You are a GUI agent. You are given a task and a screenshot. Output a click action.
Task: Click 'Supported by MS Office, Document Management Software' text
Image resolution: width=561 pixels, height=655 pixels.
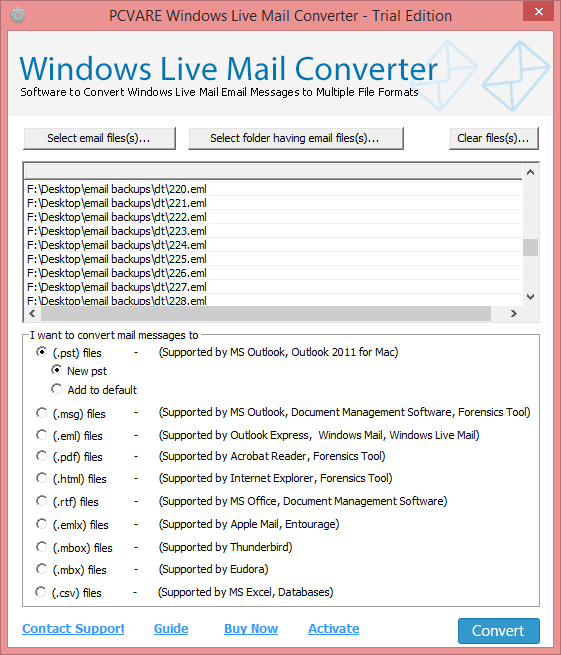pos(303,501)
